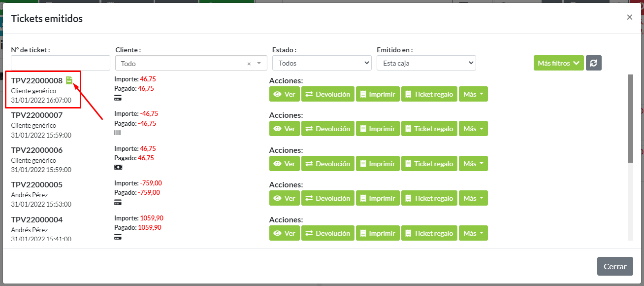644x286 pixels.
Task: Click the refresh icon button next to Más filtros
Action: [593, 63]
